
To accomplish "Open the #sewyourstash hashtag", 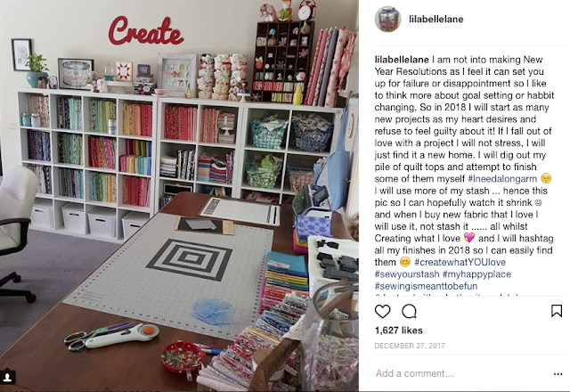I will tap(407, 274).
